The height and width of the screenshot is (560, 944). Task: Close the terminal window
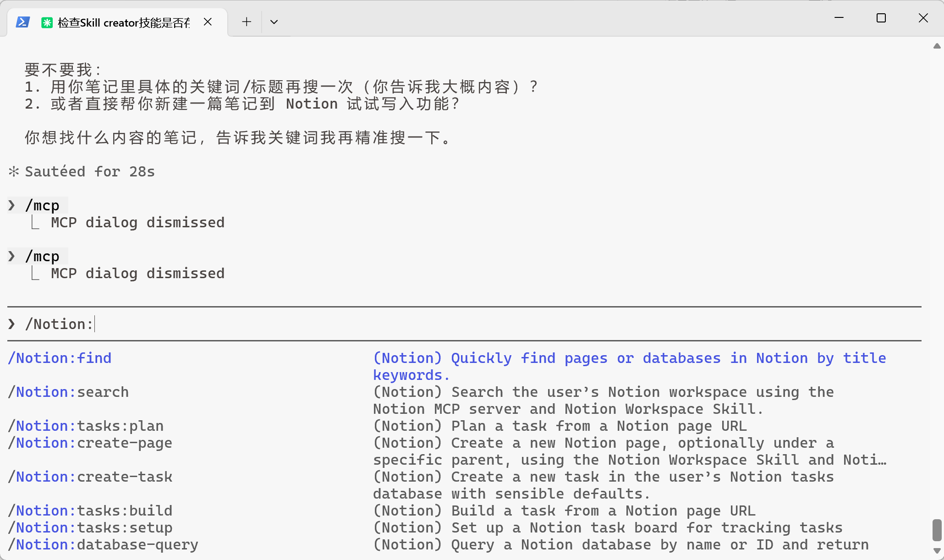[x=923, y=18]
